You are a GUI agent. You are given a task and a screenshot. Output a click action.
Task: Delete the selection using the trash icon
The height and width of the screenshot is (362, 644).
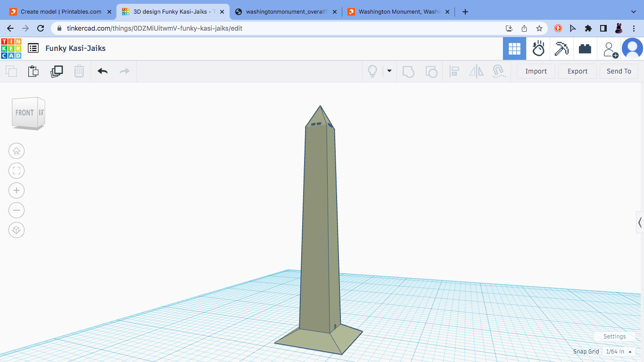(79, 71)
